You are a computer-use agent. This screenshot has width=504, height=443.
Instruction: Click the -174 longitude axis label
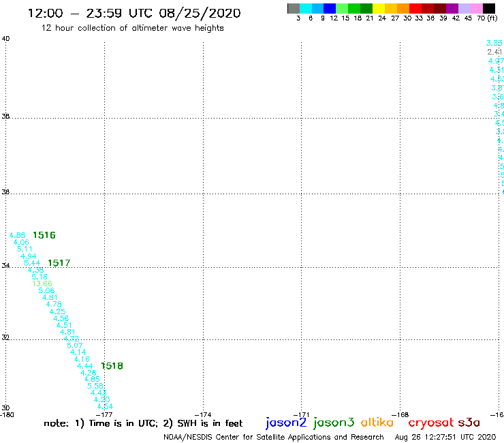pos(203,415)
